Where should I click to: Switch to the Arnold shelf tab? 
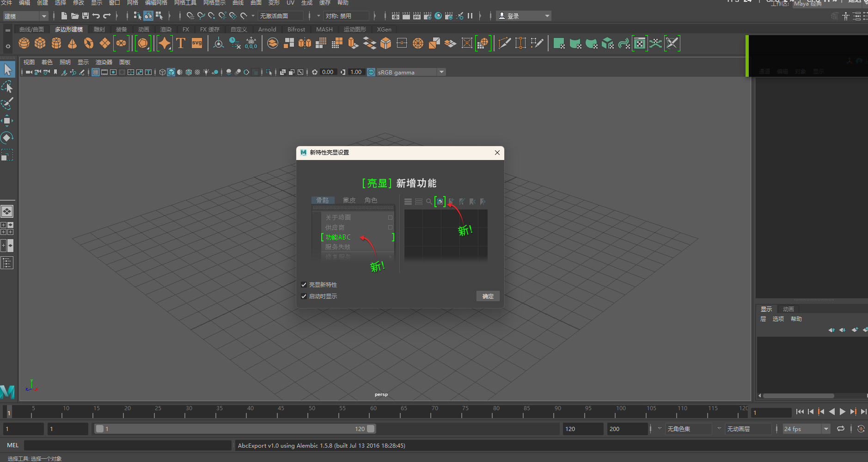(267, 29)
